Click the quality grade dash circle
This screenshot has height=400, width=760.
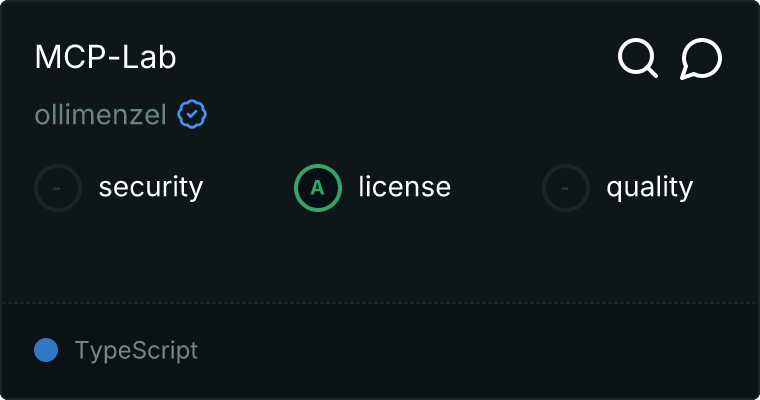566,187
